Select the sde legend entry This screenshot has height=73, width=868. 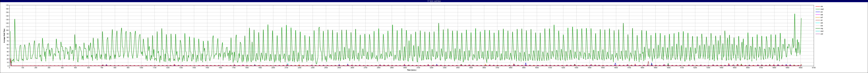(819, 6)
